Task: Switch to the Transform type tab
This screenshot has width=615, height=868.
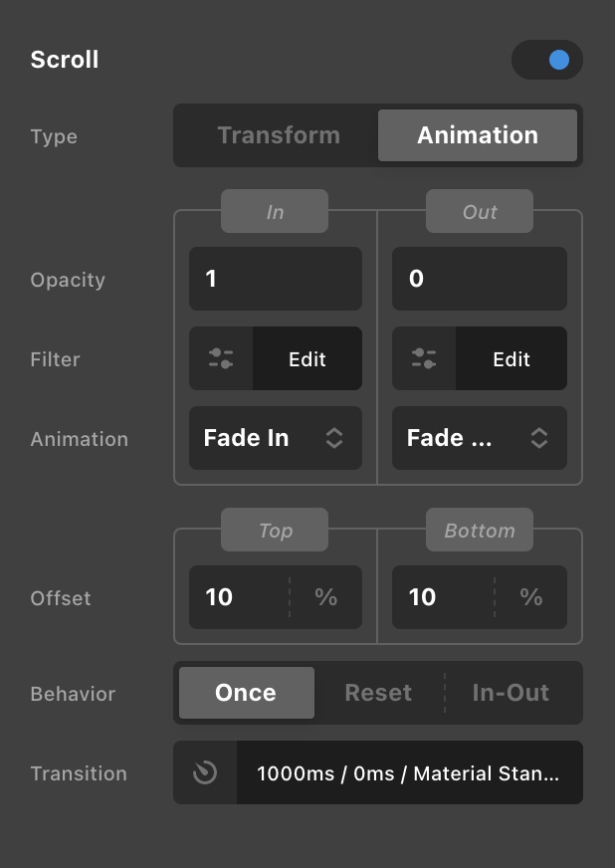Action: click(279, 135)
